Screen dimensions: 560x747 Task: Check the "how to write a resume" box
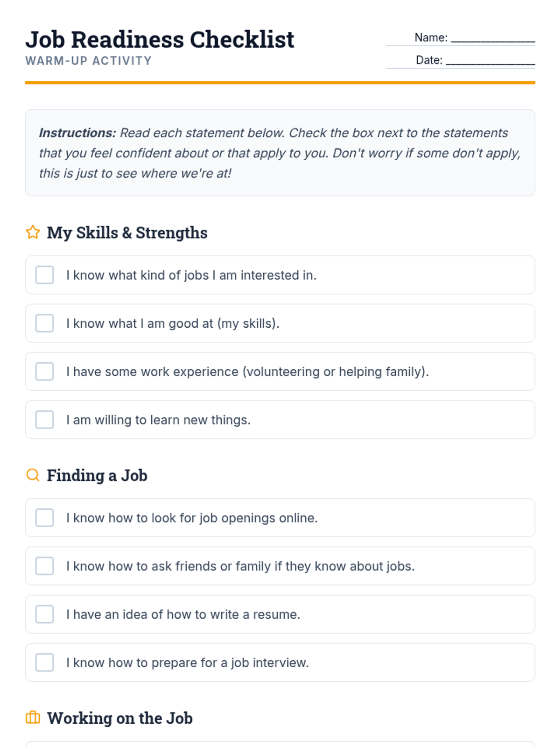[45, 614]
